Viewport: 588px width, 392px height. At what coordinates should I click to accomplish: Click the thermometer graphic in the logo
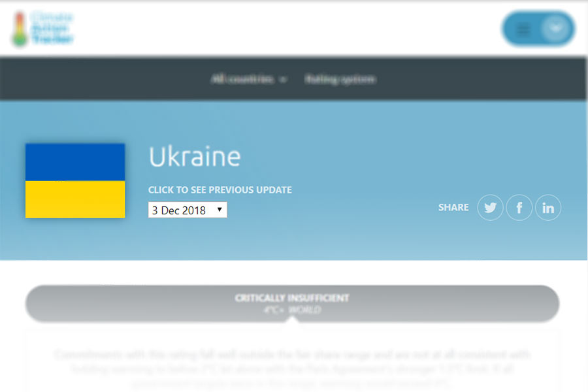tap(20, 29)
